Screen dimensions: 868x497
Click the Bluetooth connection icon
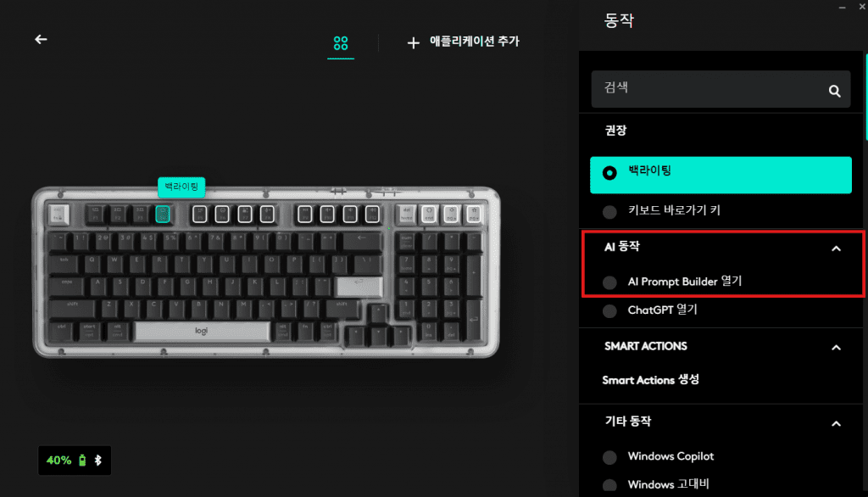click(98, 460)
